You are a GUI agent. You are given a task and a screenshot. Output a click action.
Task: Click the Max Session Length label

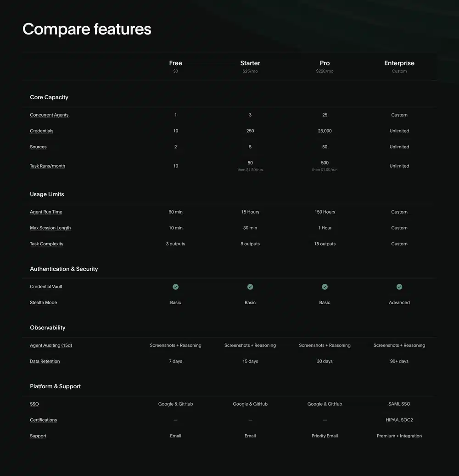(50, 228)
